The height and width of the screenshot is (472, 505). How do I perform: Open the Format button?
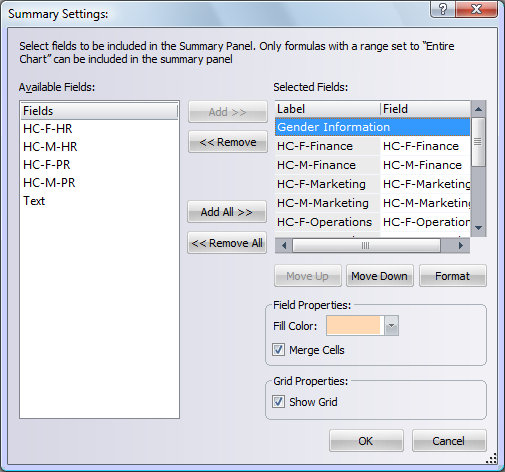(x=453, y=276)
